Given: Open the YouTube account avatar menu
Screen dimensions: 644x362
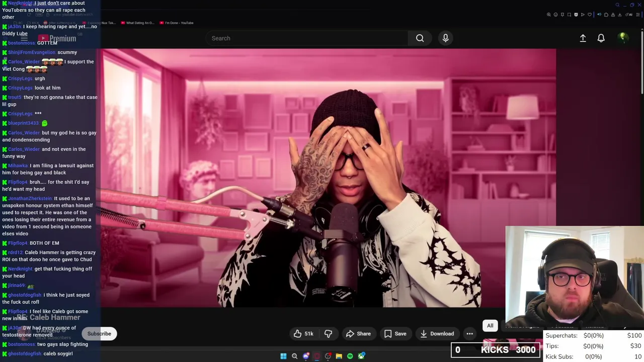Looking at the screenshot, I should pos(623,38).
